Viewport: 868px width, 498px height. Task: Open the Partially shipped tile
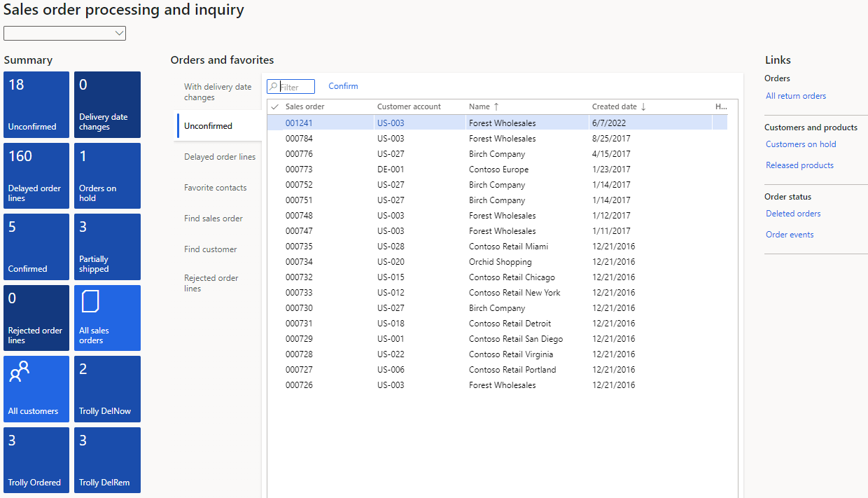pos(107,247)
